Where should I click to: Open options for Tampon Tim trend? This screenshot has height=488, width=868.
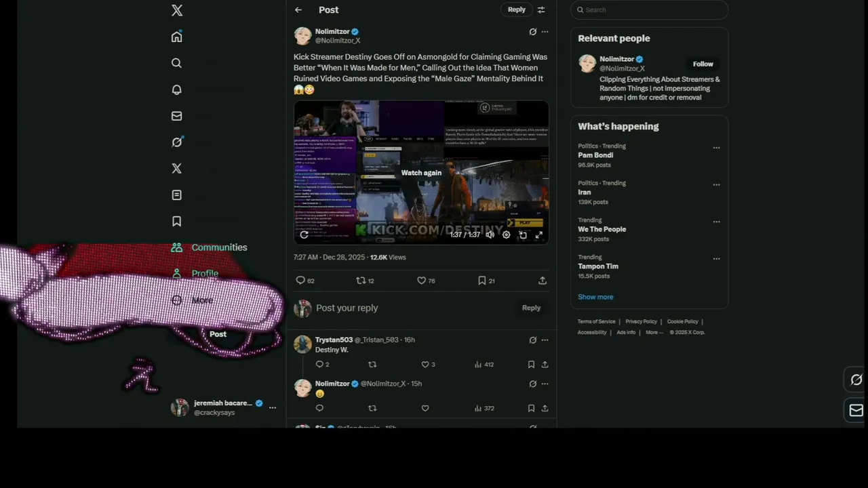(x=716, y=259)
